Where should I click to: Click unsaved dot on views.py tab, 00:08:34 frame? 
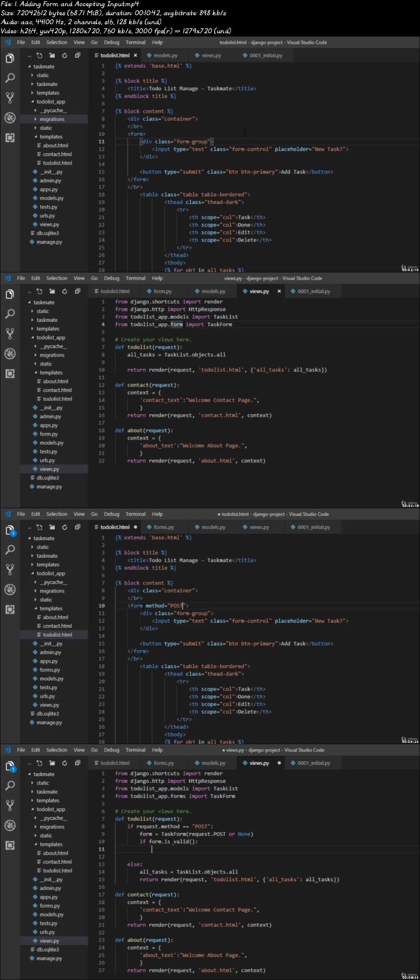coord(279,763)
